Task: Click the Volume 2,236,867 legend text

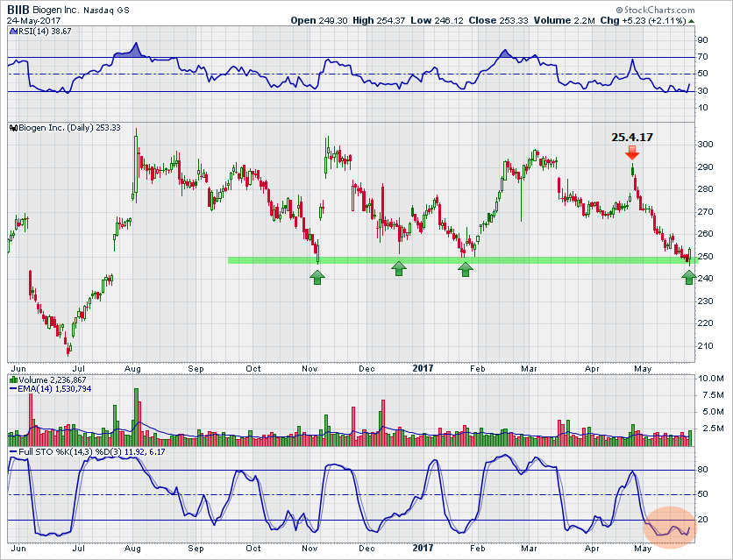Action: [x=53, y=380]
